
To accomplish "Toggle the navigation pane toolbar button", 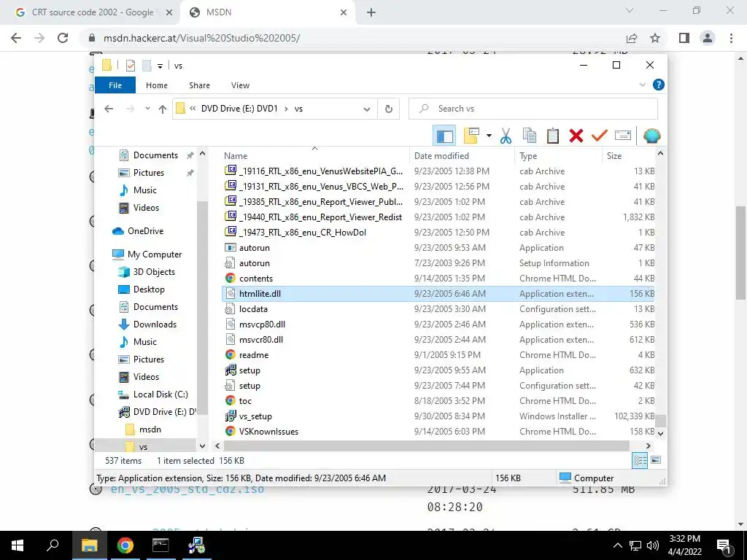I will (x=444, y=136).
